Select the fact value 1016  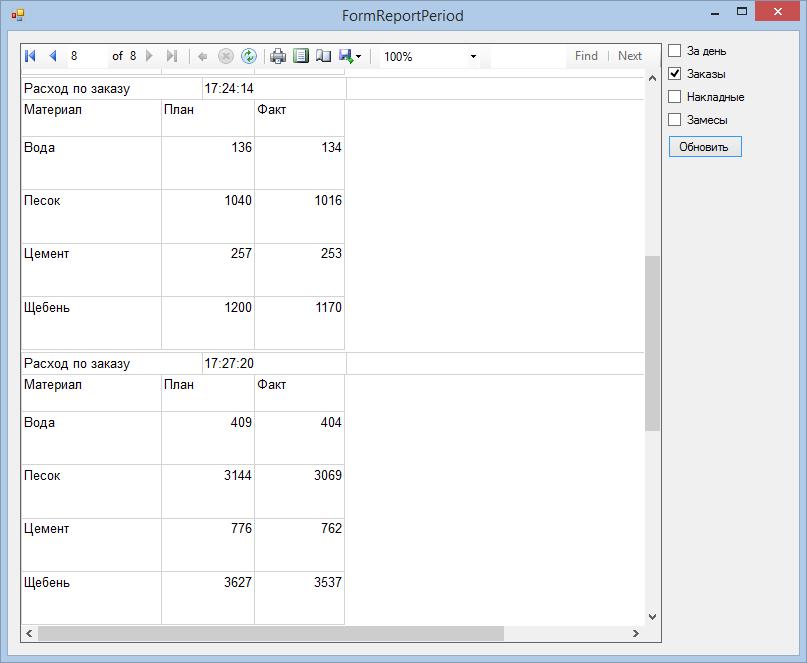328,200
